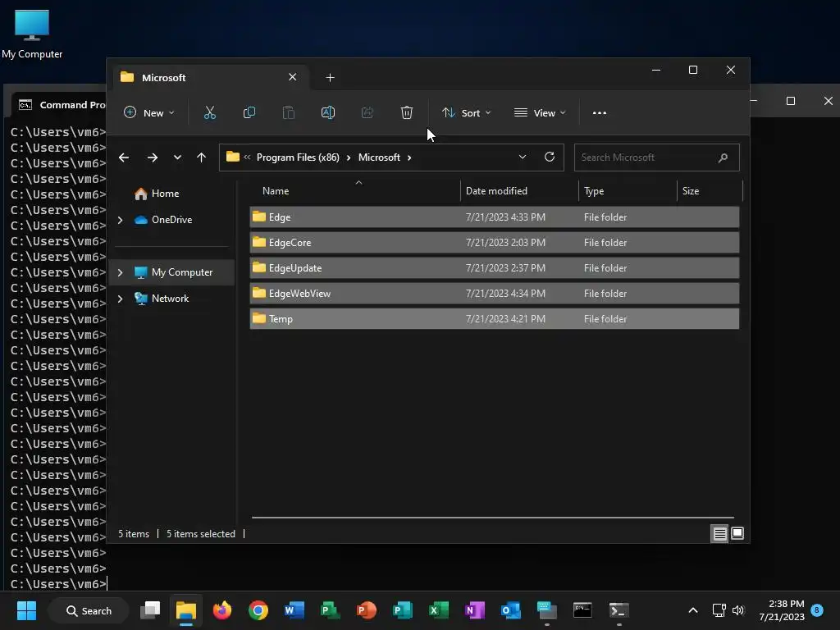Go back with the left arrow
Image resolution: width=840 pixels, height=630 pixels.
124,157
